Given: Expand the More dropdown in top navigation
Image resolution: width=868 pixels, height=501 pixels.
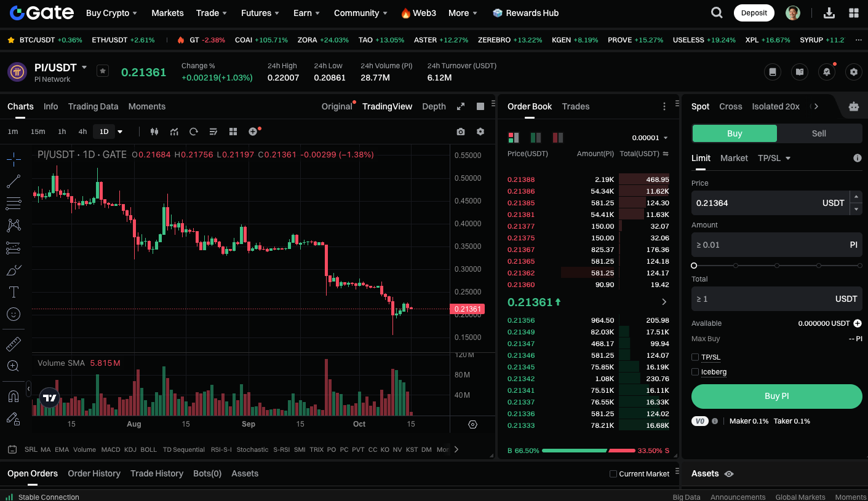Looking at the screenshot, I should coord(463,13).
